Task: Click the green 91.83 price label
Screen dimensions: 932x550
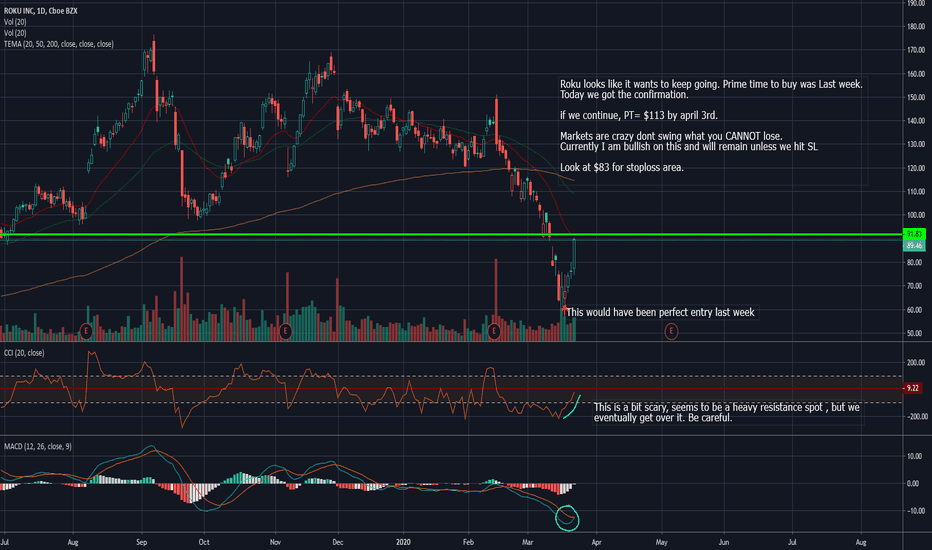Action: 914,234
